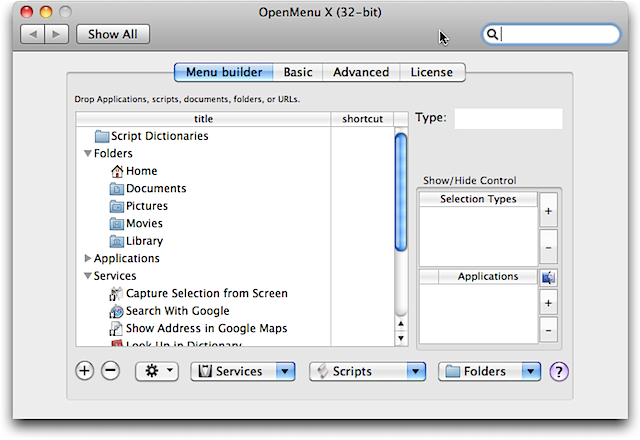The image size is (640, 440).
Task: Click the red close window button
Action: (27, 12)
